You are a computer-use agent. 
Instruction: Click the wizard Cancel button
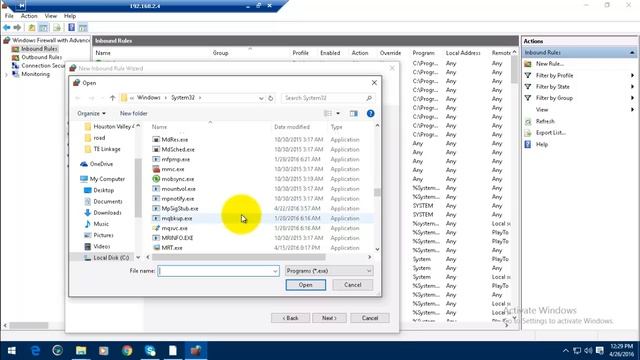370,318
